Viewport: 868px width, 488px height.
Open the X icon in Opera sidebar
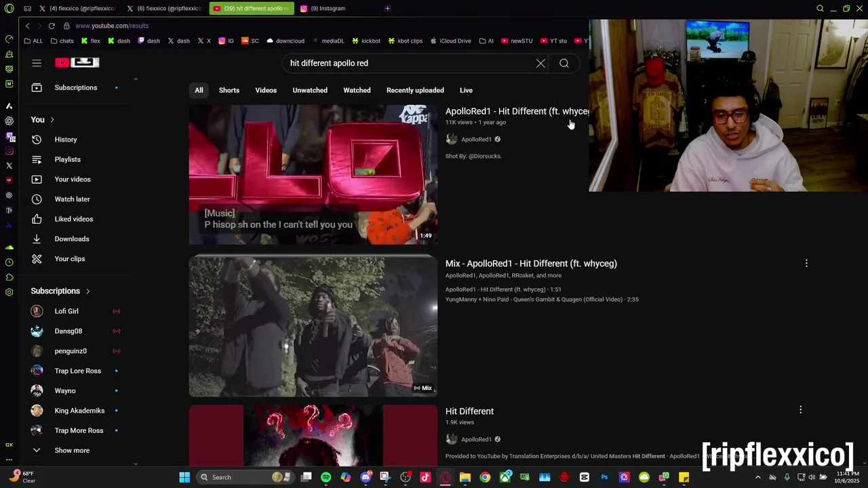[x=9, y=165]
